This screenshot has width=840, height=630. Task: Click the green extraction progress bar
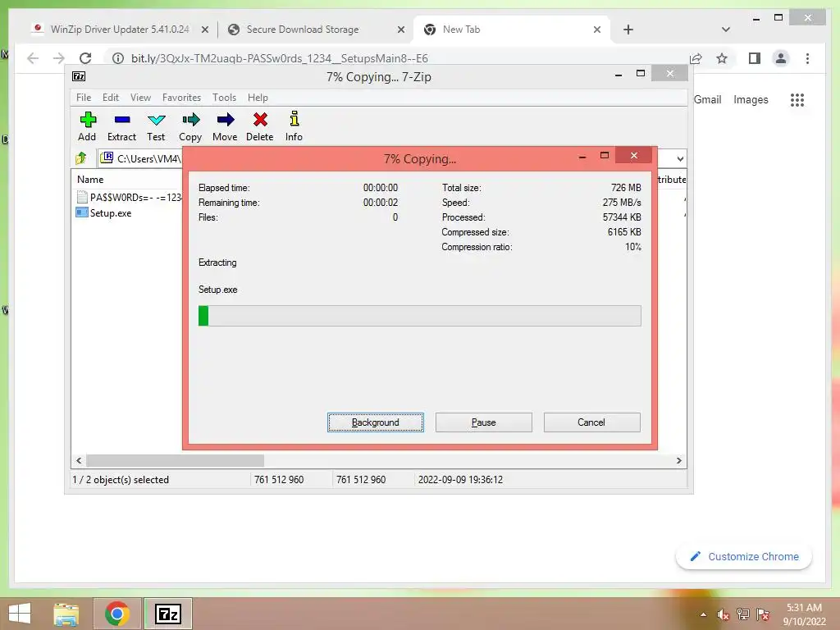click(x=419, y=316)
